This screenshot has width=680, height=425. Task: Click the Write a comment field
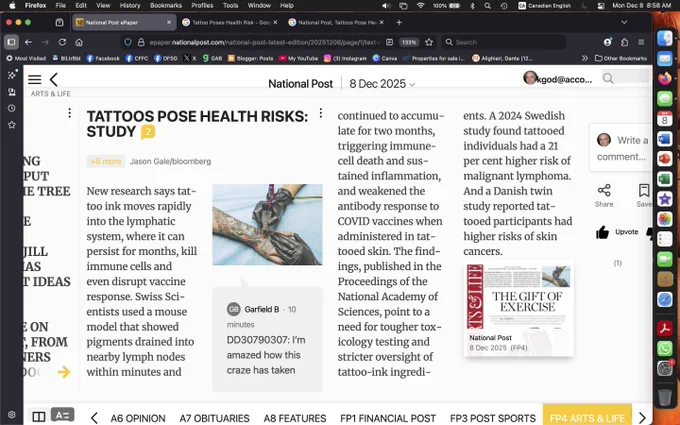pos(622,148)
